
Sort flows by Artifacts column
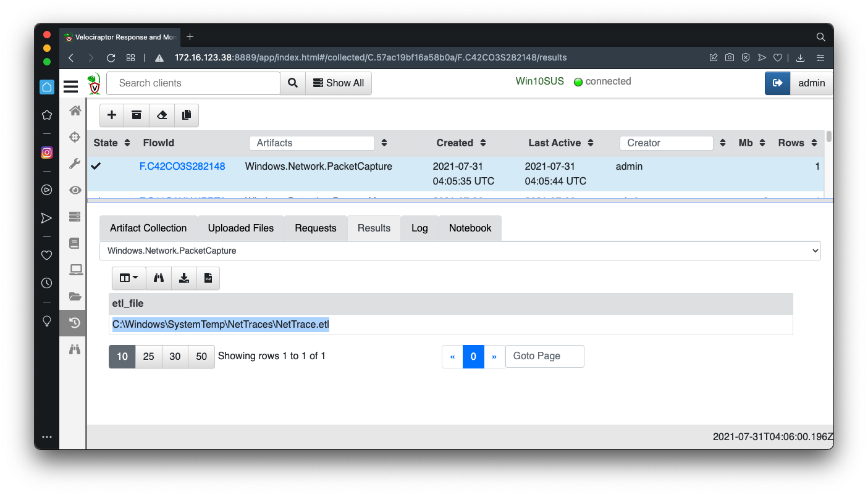[x=384, y=143]
